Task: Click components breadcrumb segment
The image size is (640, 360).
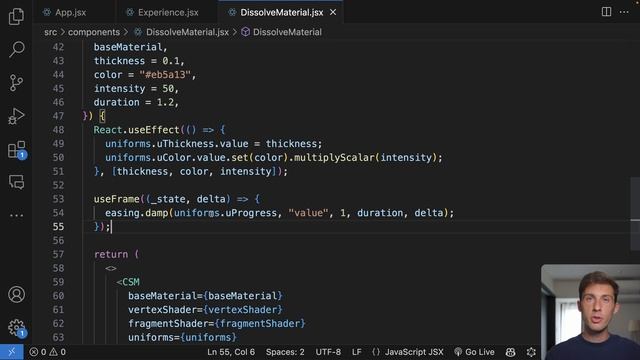Action: [x=94, y=32]
